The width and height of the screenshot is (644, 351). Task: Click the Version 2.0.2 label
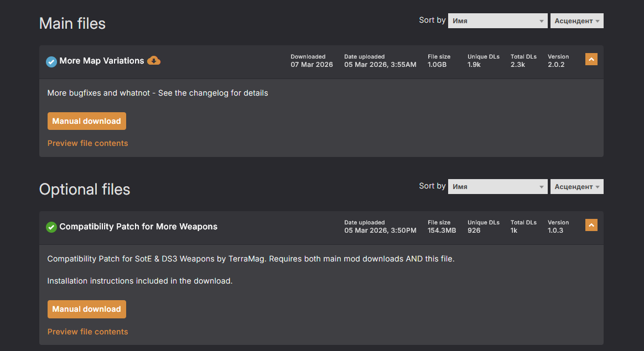tap(556, 65)
